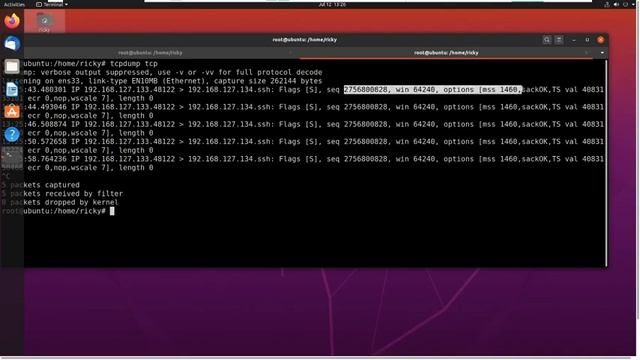Open the terminal hamburger menu
640x360 pixels.
pyautogui.click(x=559, y=40)
